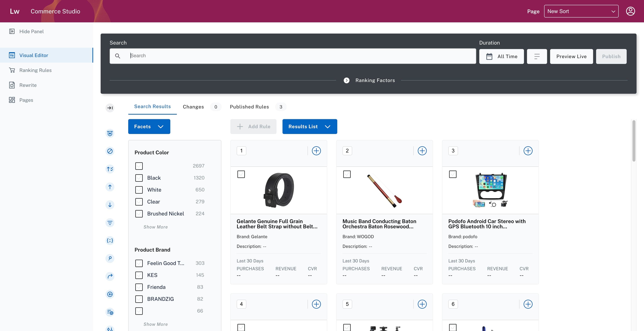Click Show More under Product Brand
The image size is (644, 331).
(155, 324)
